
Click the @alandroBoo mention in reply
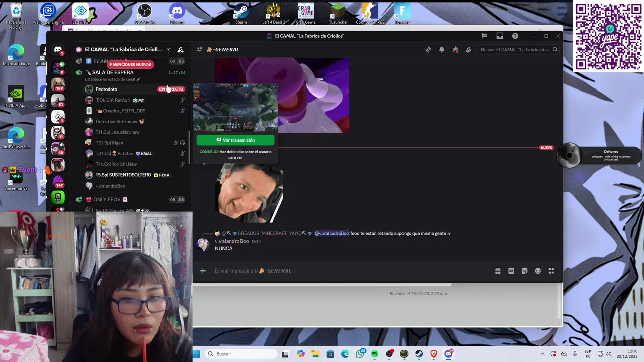pyautogui.click(x=332, y=233)
